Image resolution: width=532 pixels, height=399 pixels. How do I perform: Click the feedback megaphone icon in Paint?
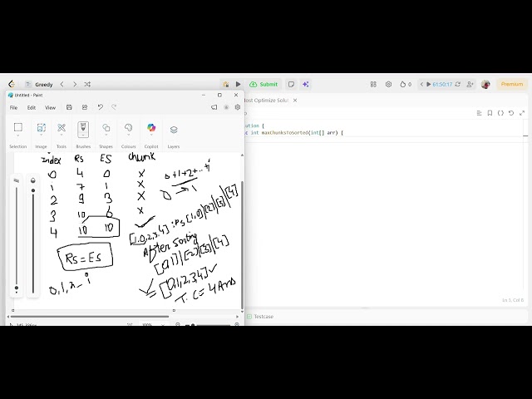(214, 107)
